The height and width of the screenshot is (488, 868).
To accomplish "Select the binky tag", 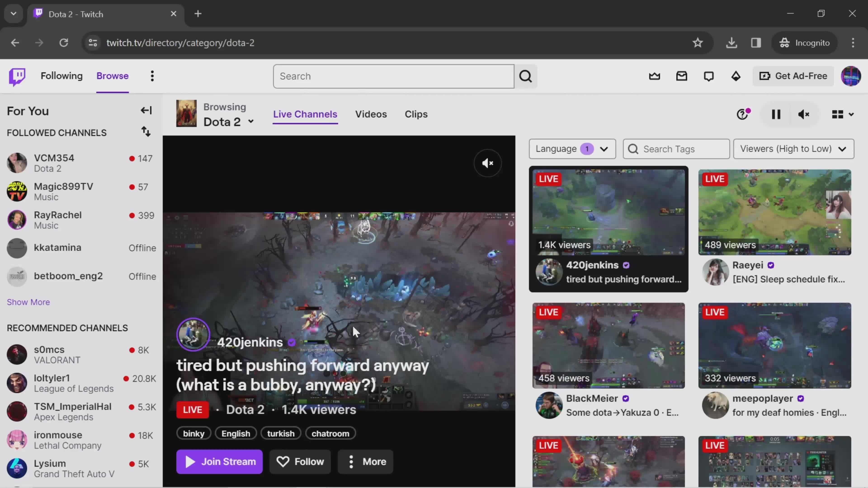I will [x=193, y=434].
